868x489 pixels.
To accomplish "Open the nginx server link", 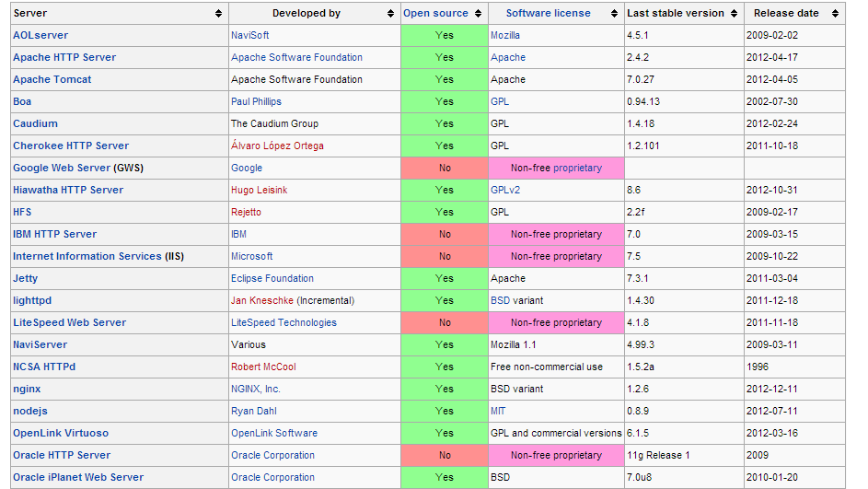I will point(27,390).
